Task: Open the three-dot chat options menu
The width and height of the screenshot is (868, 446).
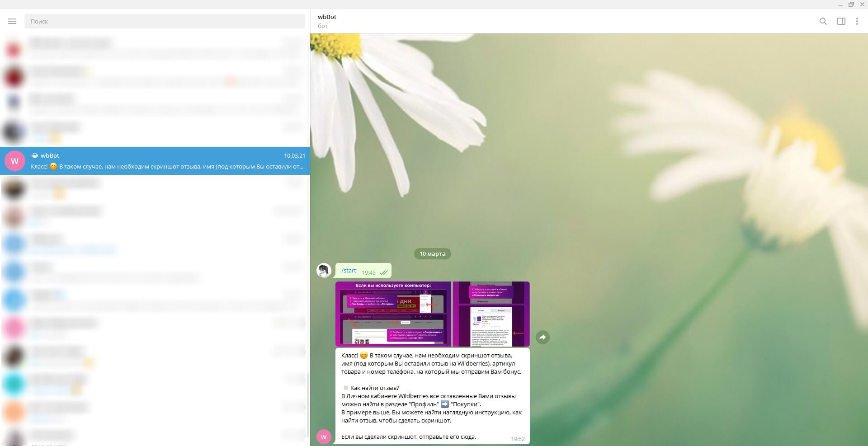Action: [x=857, y=21]
